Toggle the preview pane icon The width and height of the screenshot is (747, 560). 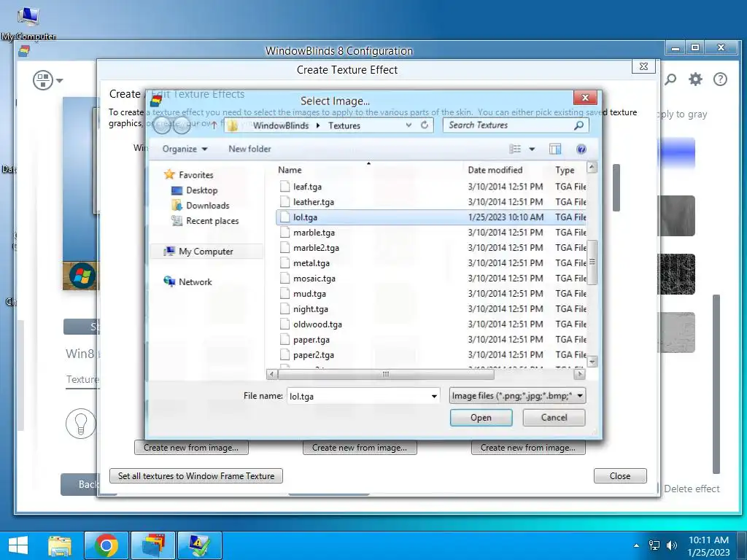tap(555, 149)
